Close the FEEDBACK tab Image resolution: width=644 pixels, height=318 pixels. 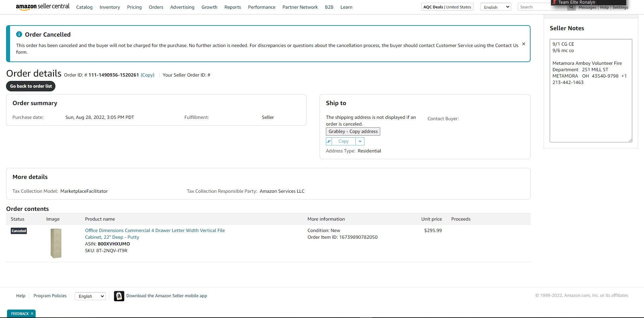(x=32, y=314)
